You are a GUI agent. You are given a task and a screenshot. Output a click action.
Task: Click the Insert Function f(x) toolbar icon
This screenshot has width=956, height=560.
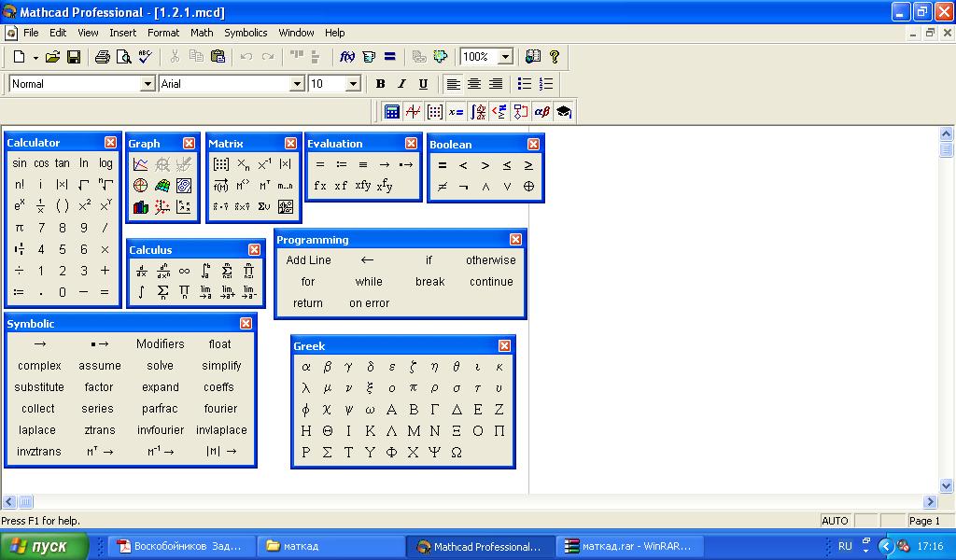point(345,56)
